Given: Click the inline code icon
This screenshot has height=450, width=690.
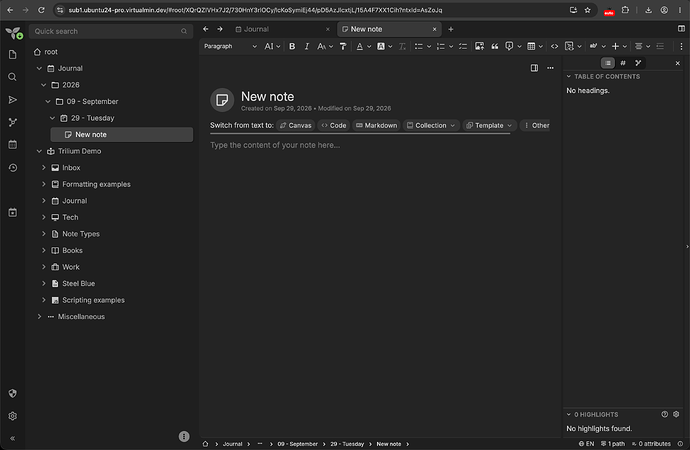Looking at the screenshot, I should click(554, 46).
